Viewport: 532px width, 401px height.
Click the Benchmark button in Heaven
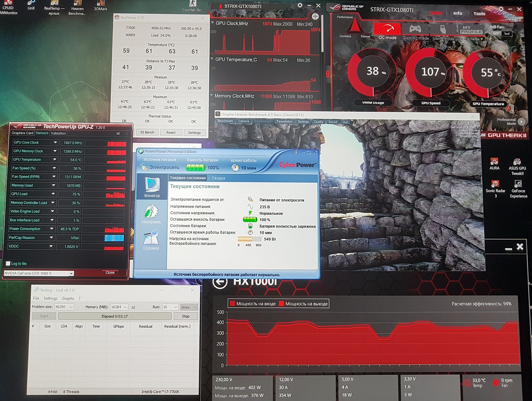click(x=225, y=121)
